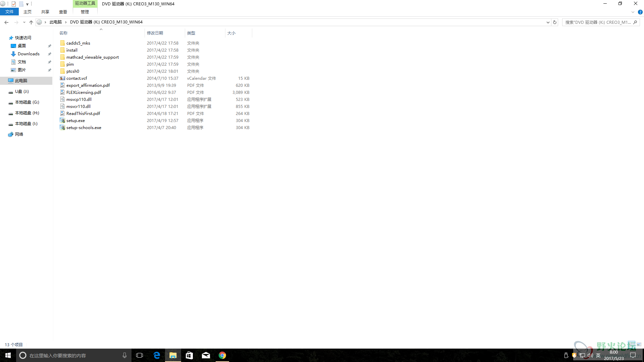Open 桌面 in navigation pane
The height and width of the screenshot is (362, 644).
pyautogui.click(x=22, y=46)
